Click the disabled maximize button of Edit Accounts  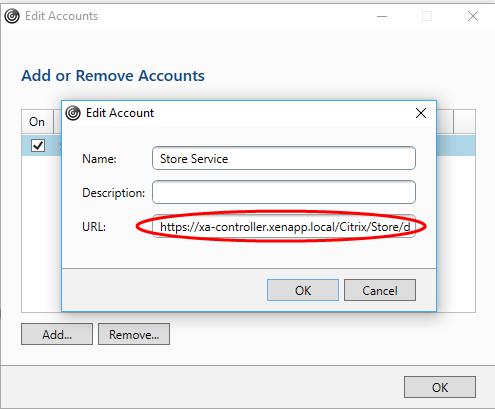[427, 16]
